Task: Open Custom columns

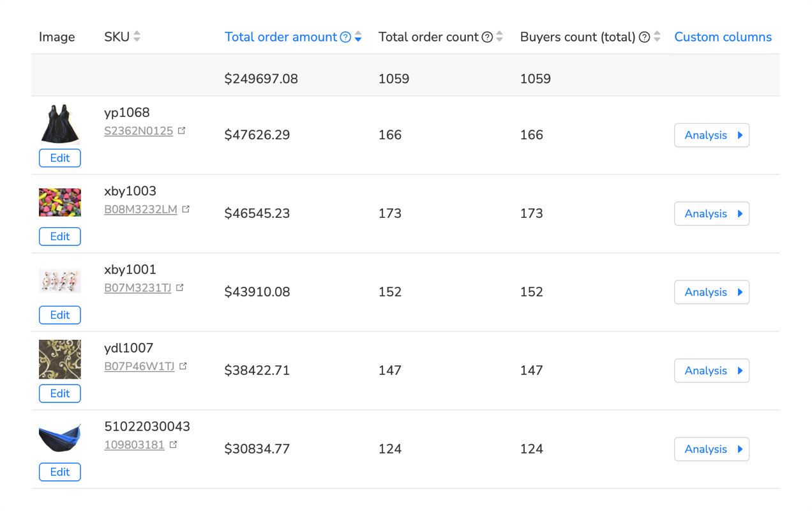Action: pos(723,36)
